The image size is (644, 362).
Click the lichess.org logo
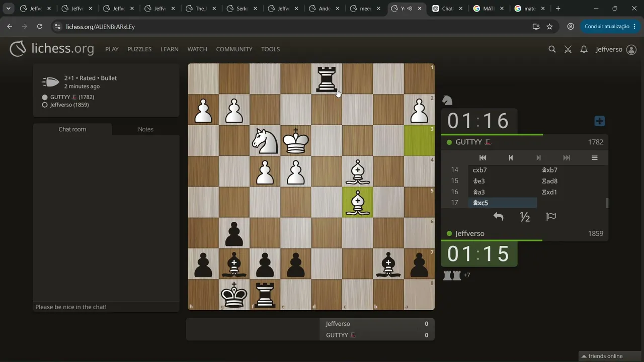tap(52, 49)
